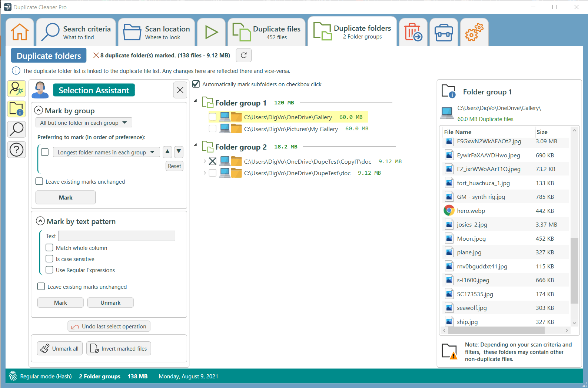Click the hero.webp Chrome file icon
Screen dimensions: 588x388
[449, 211]
